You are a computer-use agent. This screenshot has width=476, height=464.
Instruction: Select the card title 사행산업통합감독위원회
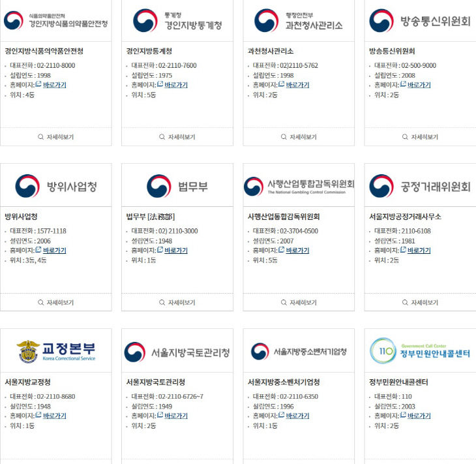(x=284, y=217)
